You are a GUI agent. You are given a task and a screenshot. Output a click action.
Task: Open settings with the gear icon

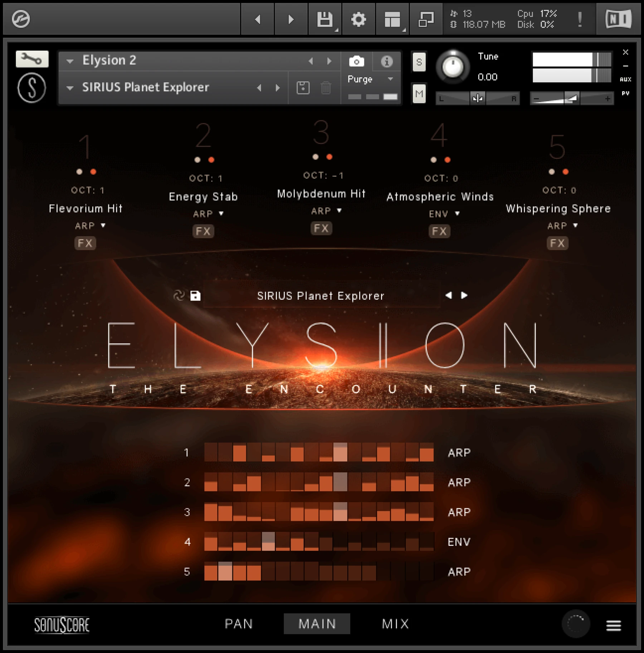coord(358,19)
